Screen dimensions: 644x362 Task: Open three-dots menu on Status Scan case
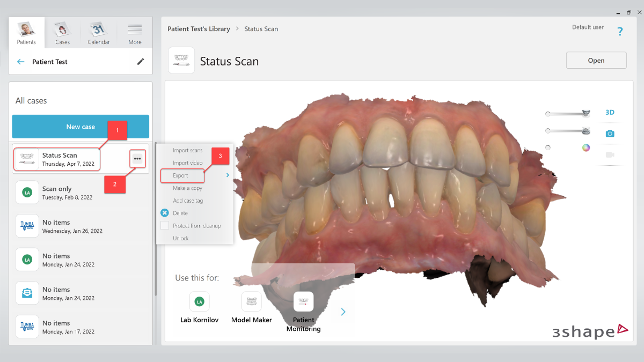(x=137, y=159)
